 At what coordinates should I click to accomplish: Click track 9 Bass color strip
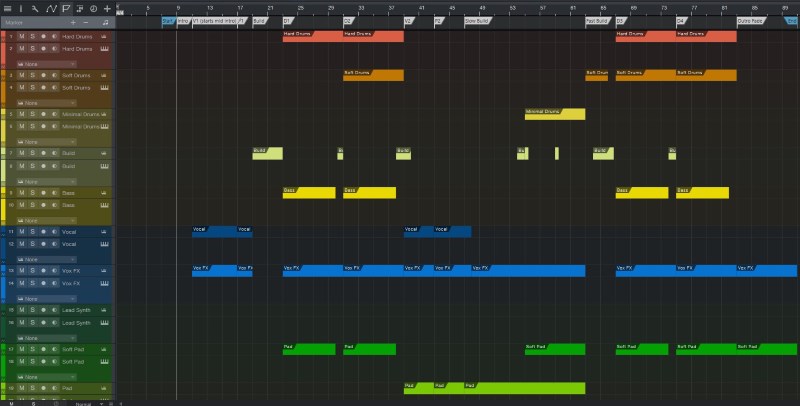point(3,193)
